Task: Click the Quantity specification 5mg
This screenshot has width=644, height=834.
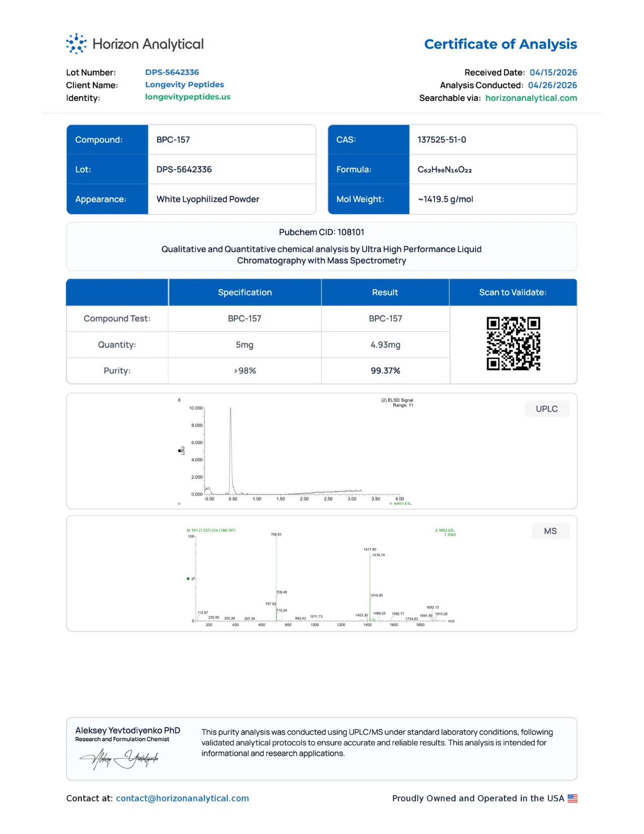Action: (244, 345)
